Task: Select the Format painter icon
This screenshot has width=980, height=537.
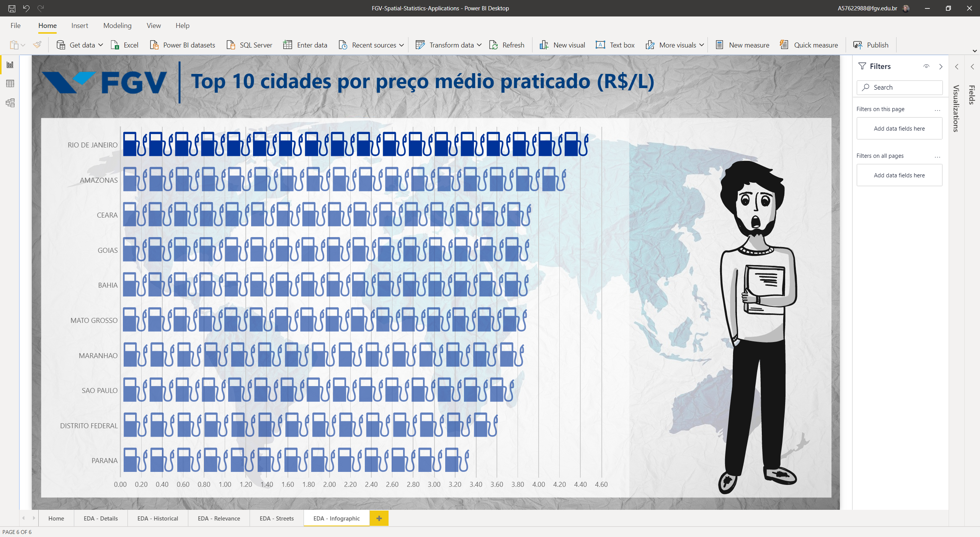Action: (38, 45)
